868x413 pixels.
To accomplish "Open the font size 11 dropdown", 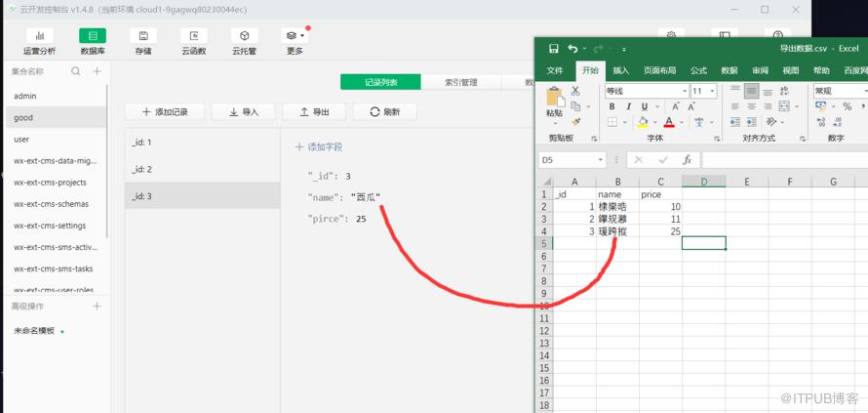I will pos(713,91).
